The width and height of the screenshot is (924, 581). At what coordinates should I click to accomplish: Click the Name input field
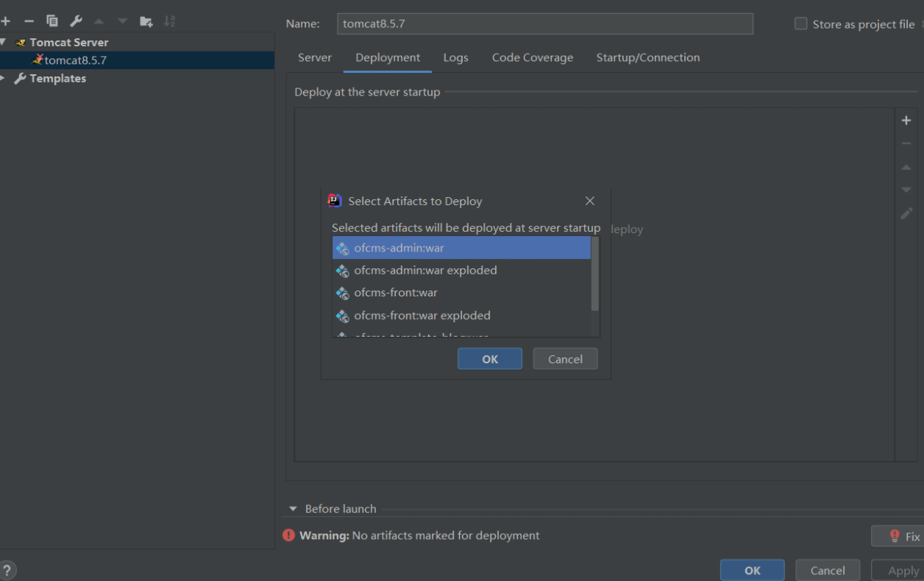click(x=545, y=24)
